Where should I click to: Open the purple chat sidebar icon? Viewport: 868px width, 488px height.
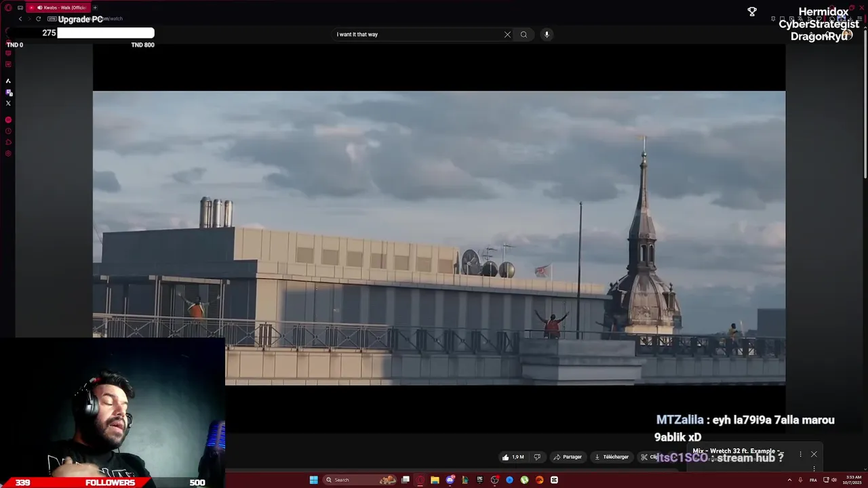coord(9,92)
